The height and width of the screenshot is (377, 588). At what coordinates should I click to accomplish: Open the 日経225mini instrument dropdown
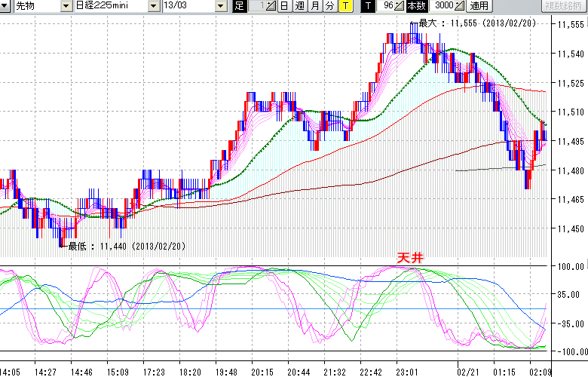154,6
